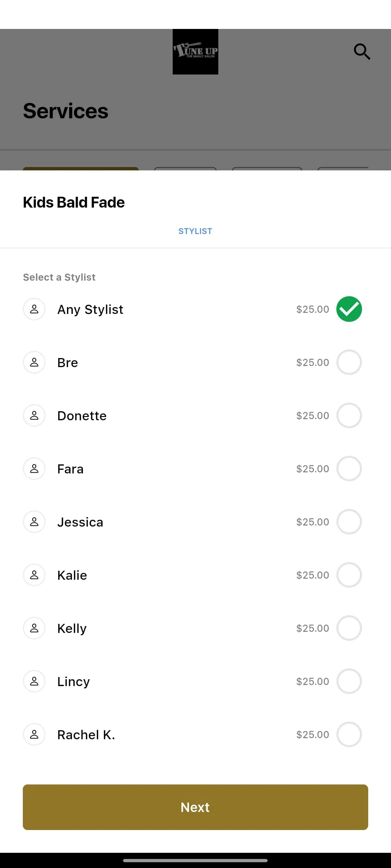Switch to the STYLIST tab
This screenshot has width=391, height=868.
[x=195, y=231]
